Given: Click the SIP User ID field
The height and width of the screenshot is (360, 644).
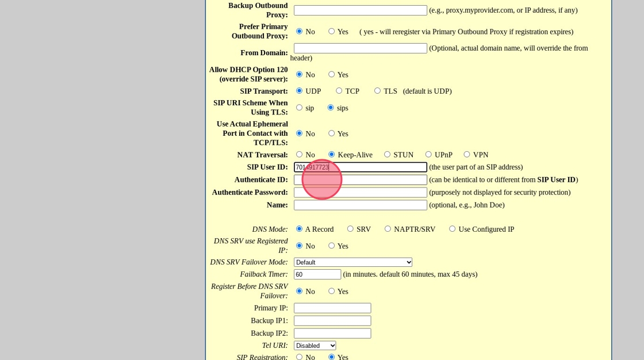Looking at the screenshot, I should (360, 167).
